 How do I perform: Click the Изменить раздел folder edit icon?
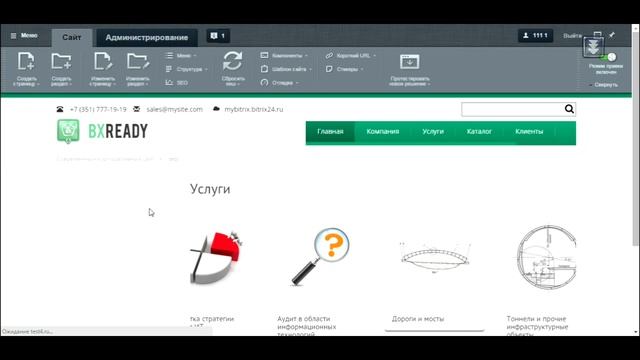click(x=138, y=62)
